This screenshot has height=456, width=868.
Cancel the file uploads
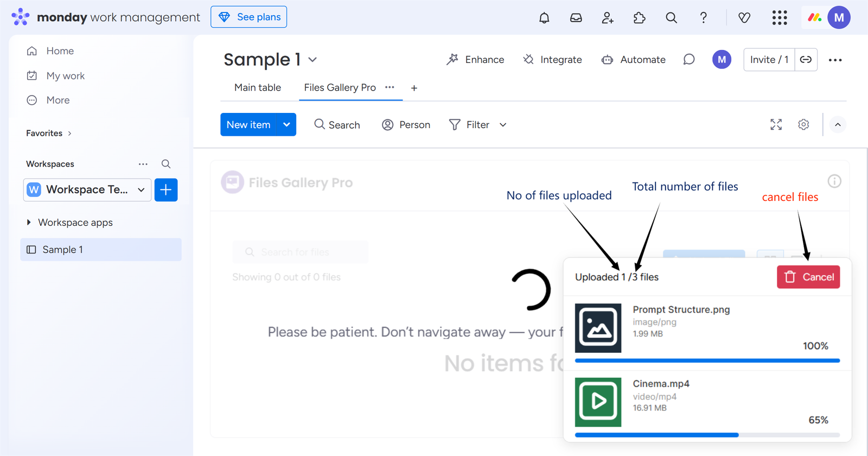point(808,277)
